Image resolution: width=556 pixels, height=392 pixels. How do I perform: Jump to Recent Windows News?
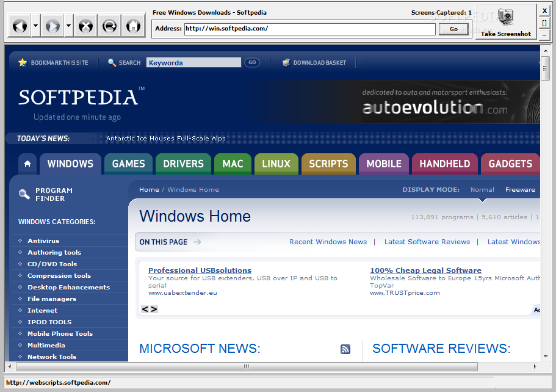click(328, 242)
